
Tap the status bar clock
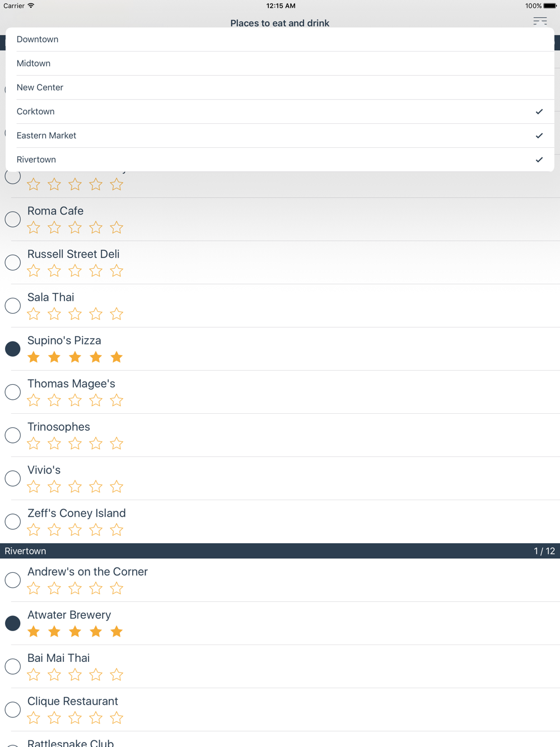[281, 6]
